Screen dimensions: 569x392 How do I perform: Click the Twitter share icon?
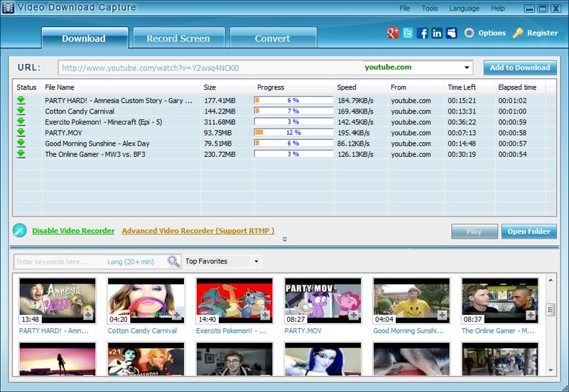tap(408, 33)
